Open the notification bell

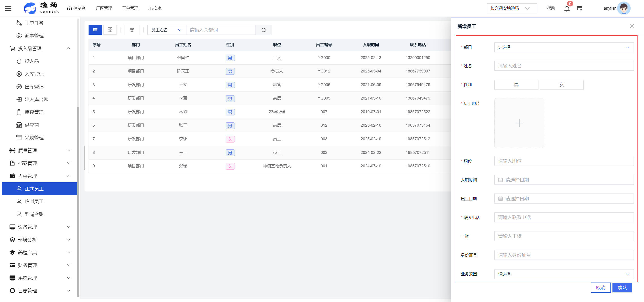click(566, 9)
